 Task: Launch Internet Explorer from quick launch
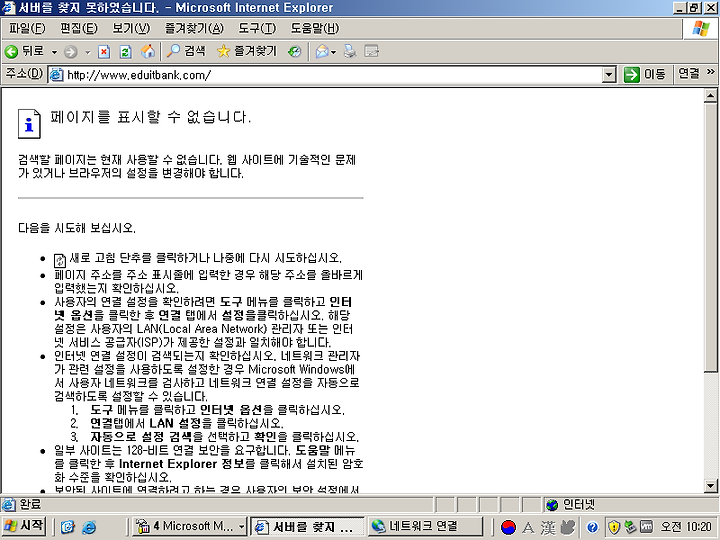click(x=89, y=527)
